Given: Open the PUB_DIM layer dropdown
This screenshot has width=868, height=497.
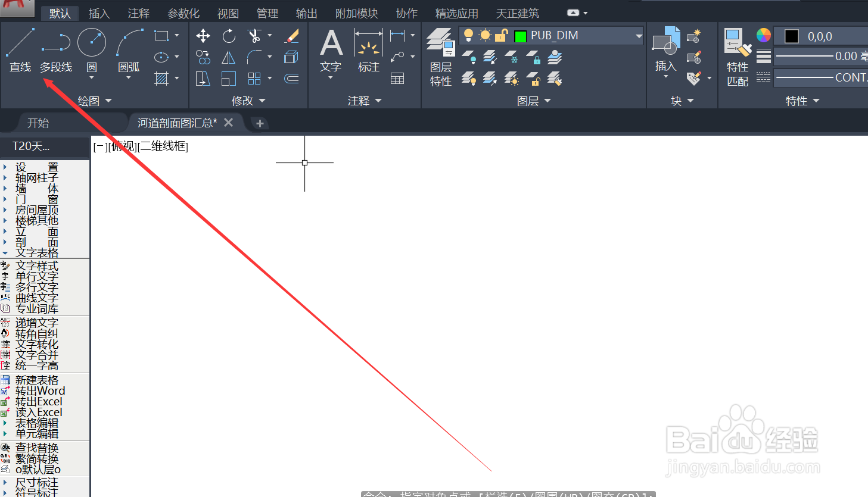Looking at the screenshot, I should pyautogui.click(x=639, y=36).
